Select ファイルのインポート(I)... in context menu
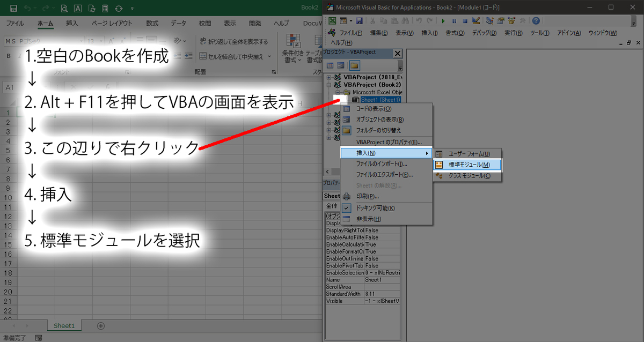 386,164
